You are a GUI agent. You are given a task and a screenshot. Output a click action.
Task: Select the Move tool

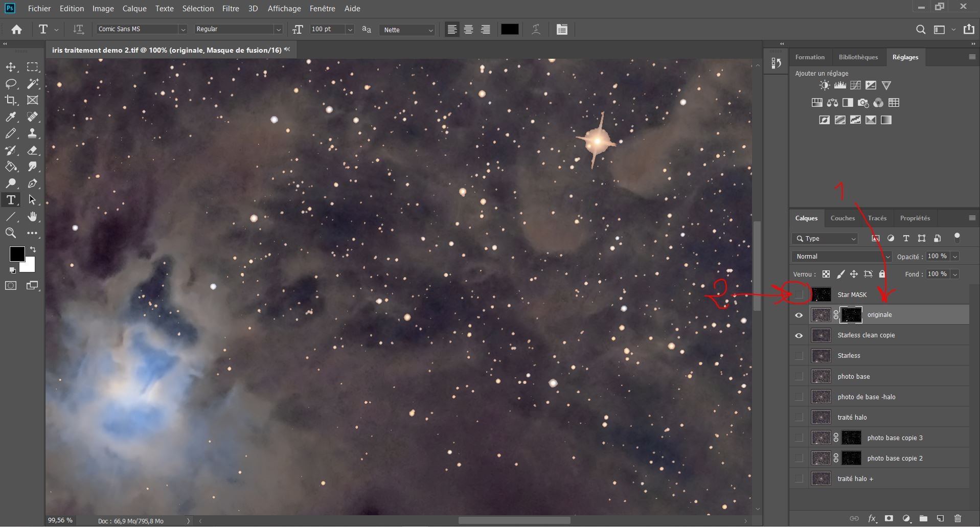pos(11,67)
